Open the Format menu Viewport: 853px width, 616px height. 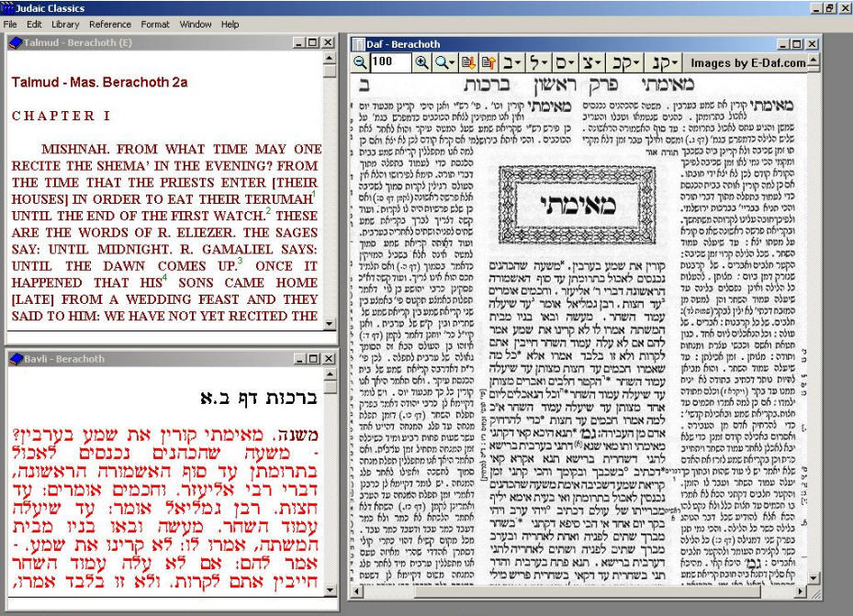point(155,24)
